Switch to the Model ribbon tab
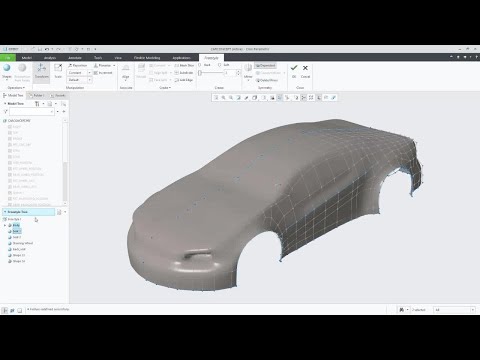This screenshot has width=480, height=360. (27, 58)
